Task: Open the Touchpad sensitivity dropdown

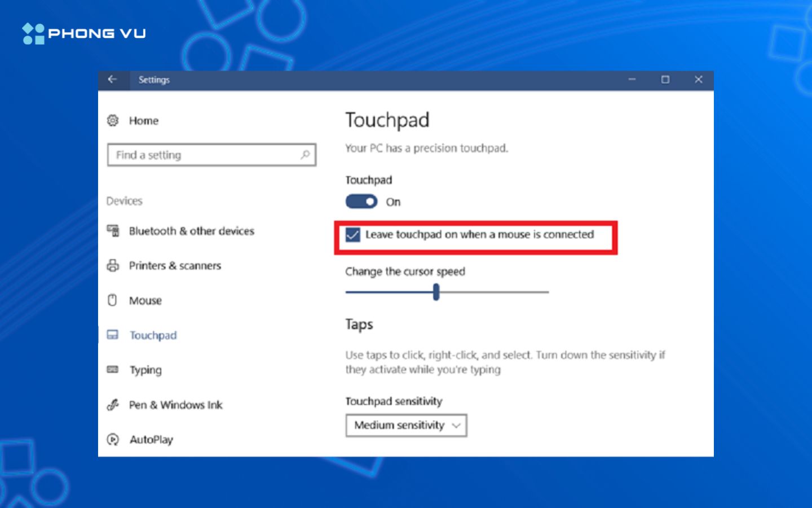Action: click(406, 426)
